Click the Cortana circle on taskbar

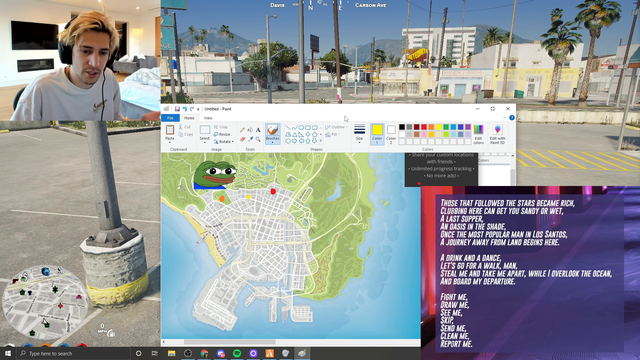pos(138,353)
